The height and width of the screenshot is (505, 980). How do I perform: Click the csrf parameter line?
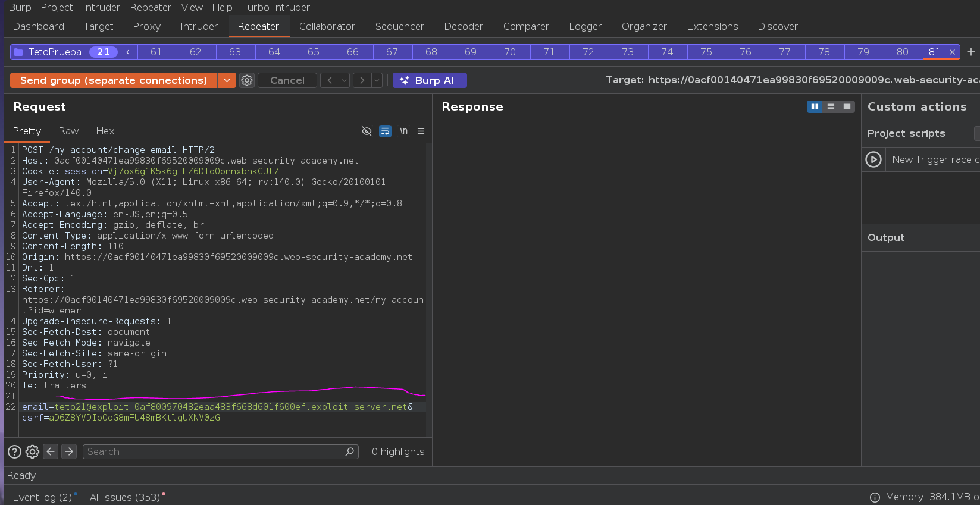coord(121,418)
